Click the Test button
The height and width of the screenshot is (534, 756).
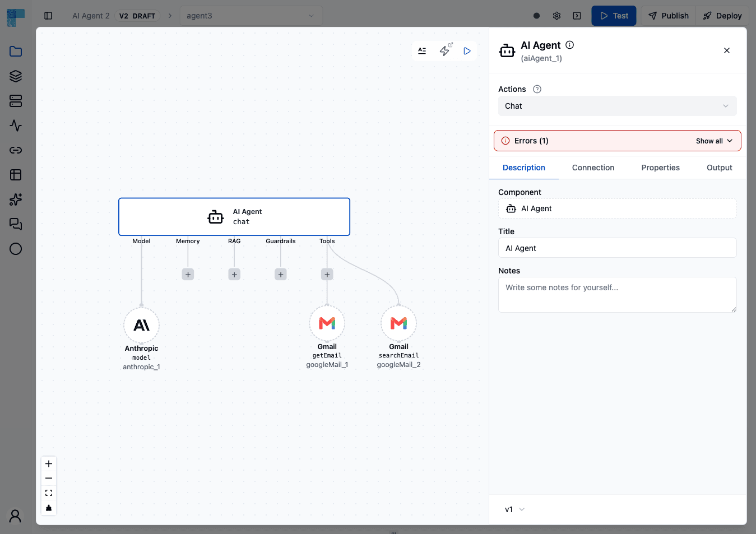coord(614,16)
